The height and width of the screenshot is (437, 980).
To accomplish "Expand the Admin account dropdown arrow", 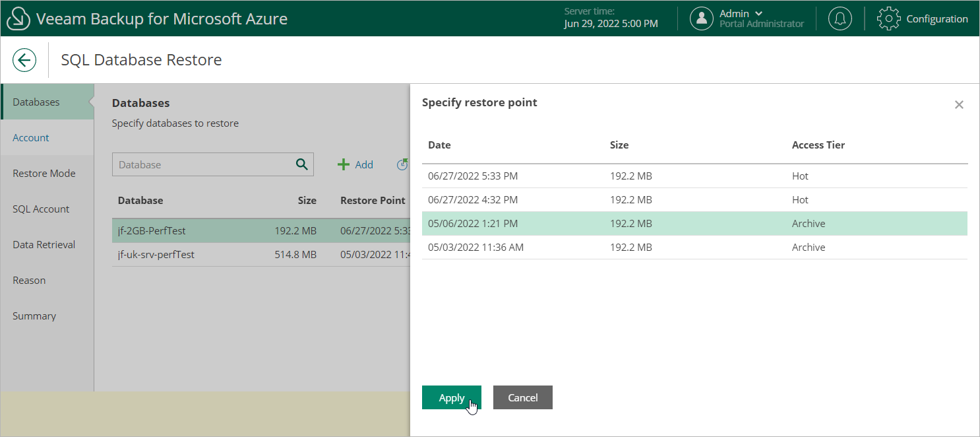I will (759, 13).
